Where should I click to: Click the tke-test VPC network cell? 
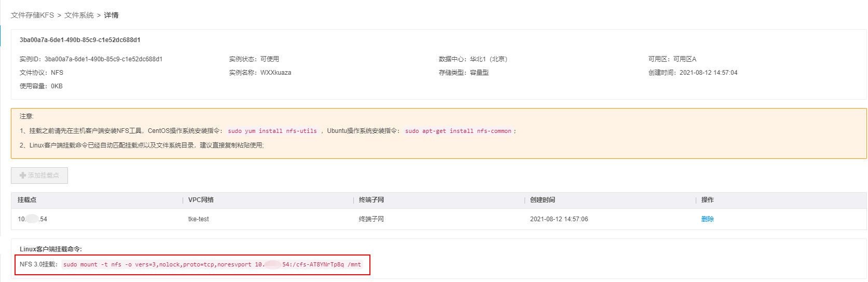[198, 219]
